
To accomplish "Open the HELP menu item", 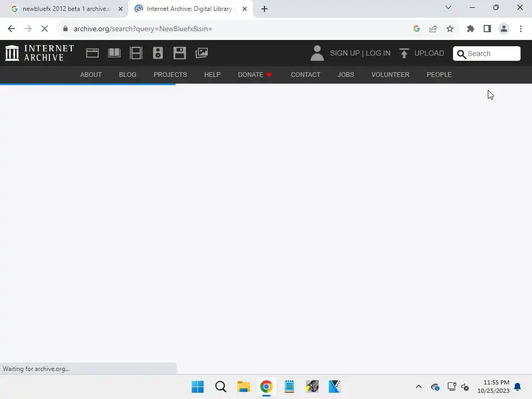I will pyautogui.click(x=212, y=75).
